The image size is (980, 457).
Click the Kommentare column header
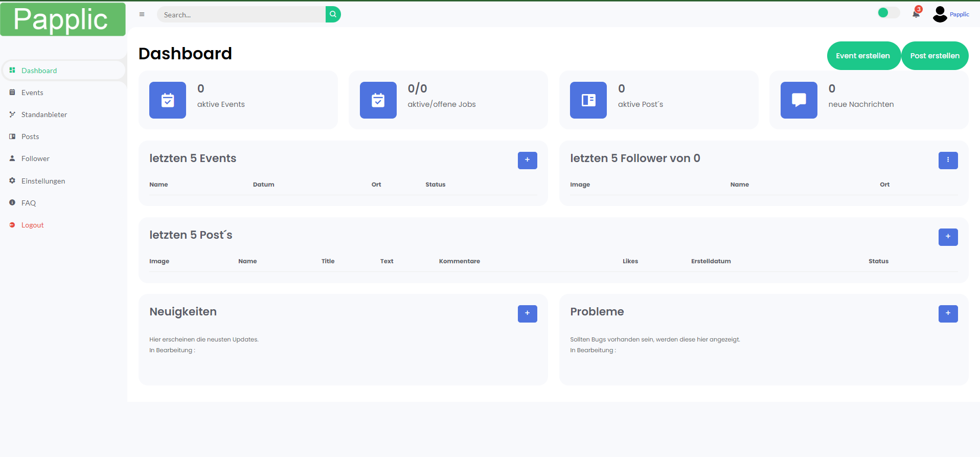click(x=460, y=261)
